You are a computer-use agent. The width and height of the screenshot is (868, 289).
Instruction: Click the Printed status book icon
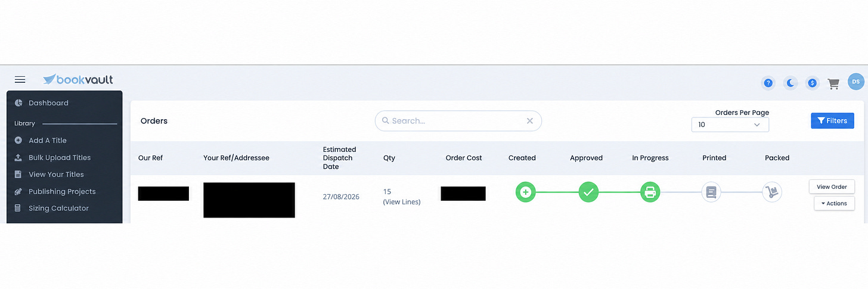(711, 192)
